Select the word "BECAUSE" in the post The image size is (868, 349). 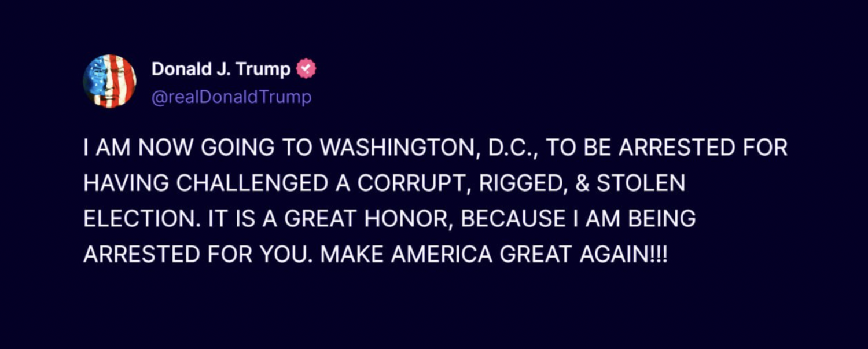(513, 219)
